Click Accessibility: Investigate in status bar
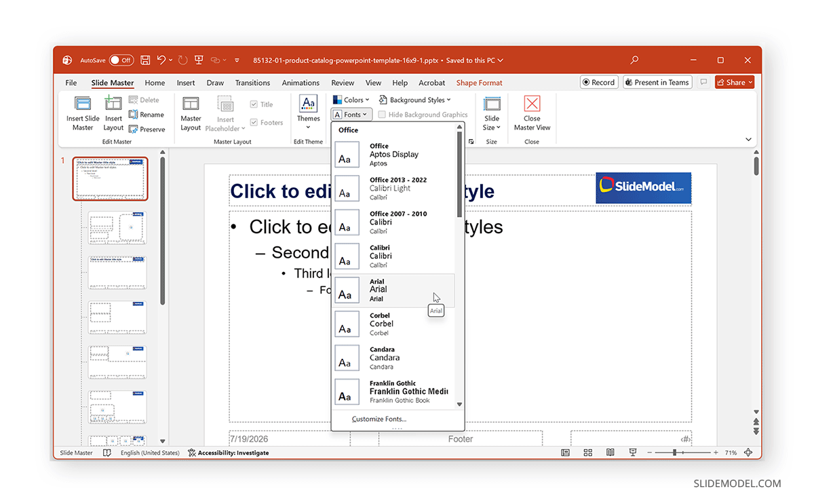 click(x=228, y=452)
